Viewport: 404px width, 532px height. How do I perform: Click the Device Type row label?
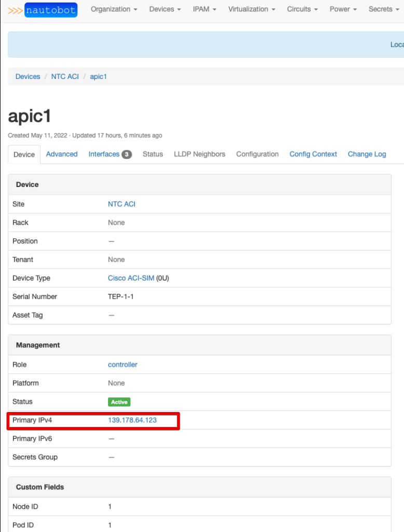(x=31, y=278)
